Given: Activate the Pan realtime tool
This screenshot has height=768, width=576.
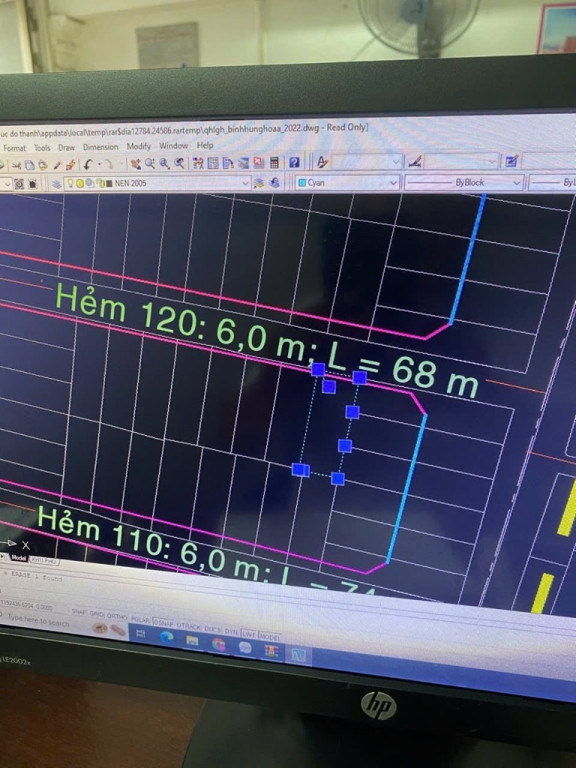Looking at the screenshot, I should pos(135,164).
